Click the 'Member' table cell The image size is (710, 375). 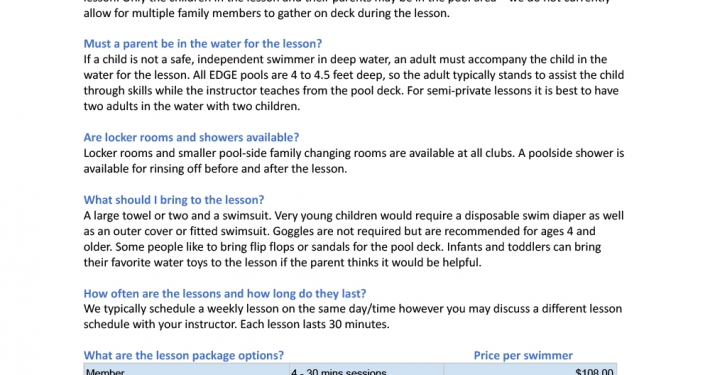pos(187,370)
